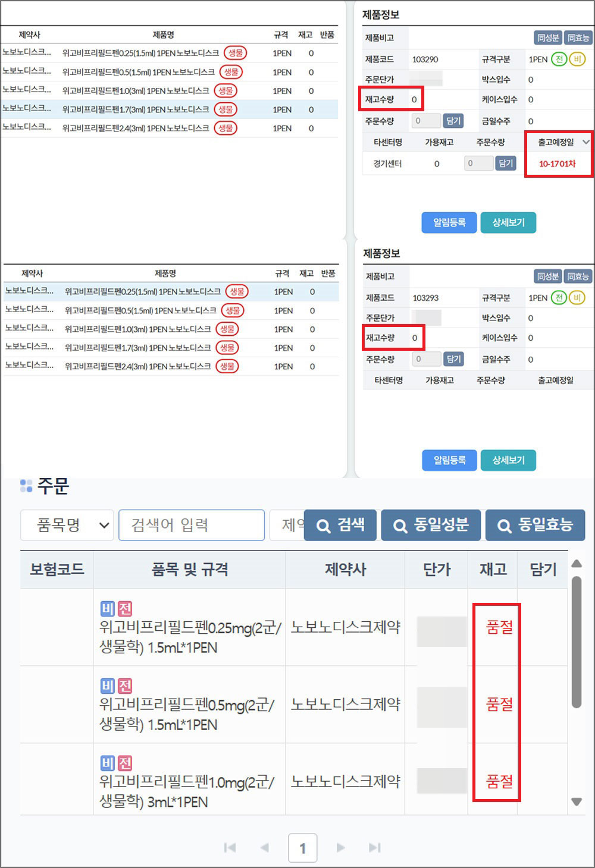Click the scrollbar down arrow in the order table
This screenshot has height=868, width=595.
pyautogui.click(x=576, y=801)
